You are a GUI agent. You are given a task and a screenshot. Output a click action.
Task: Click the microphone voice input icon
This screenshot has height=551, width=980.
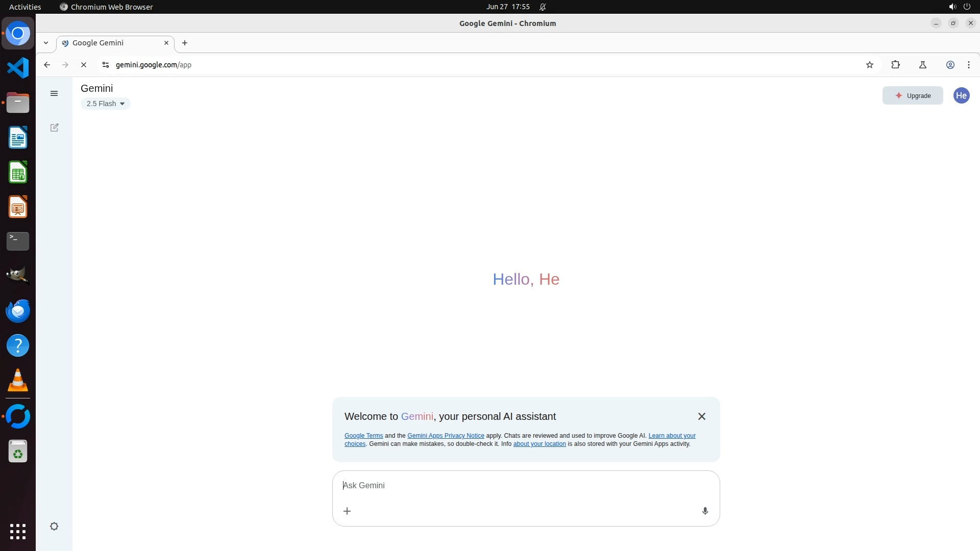pyautogui.click(x=705, y=511)
